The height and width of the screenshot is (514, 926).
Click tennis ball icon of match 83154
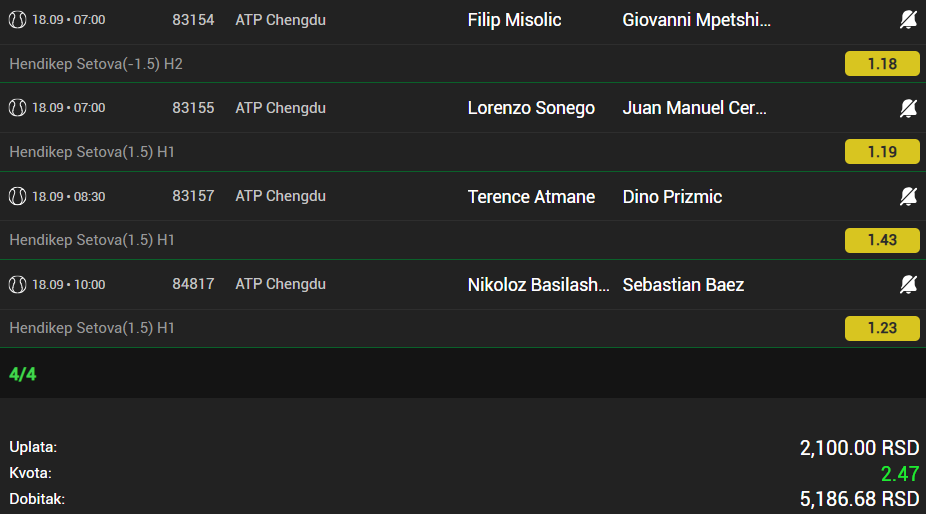(17, 20)
